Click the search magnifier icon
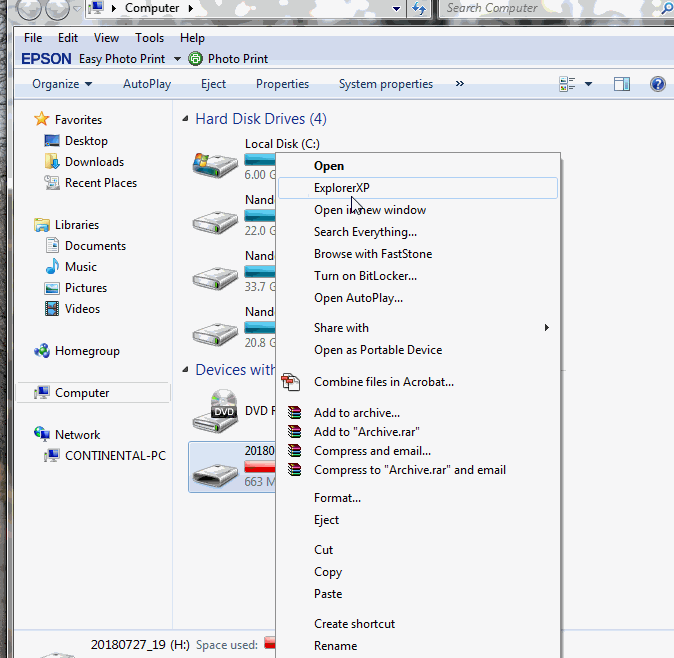The width and height of the screenshot is (674, 658). (668, 8)
